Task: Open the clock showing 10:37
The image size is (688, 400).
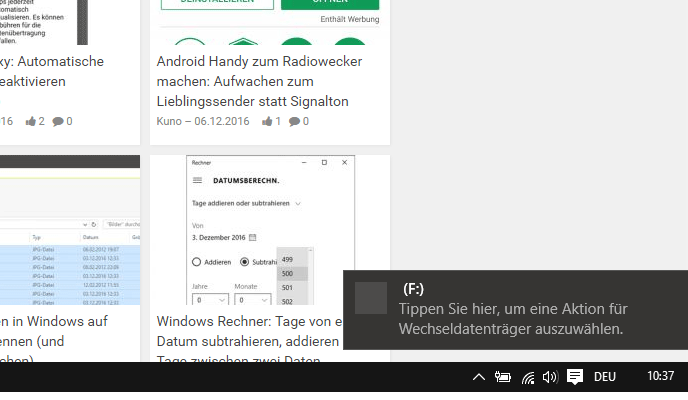Action: click(660, 377)
